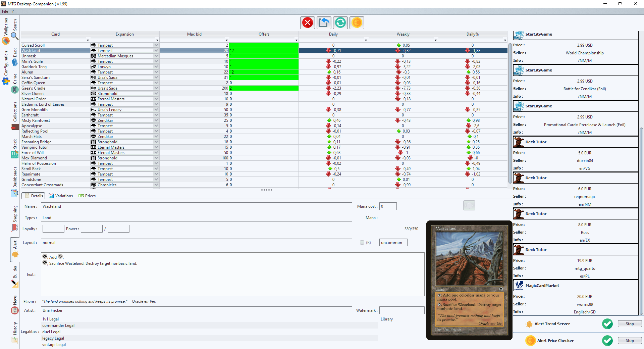Open Max bid column filter dropdown
The image size is (644, 349).
tap(227, 40)
